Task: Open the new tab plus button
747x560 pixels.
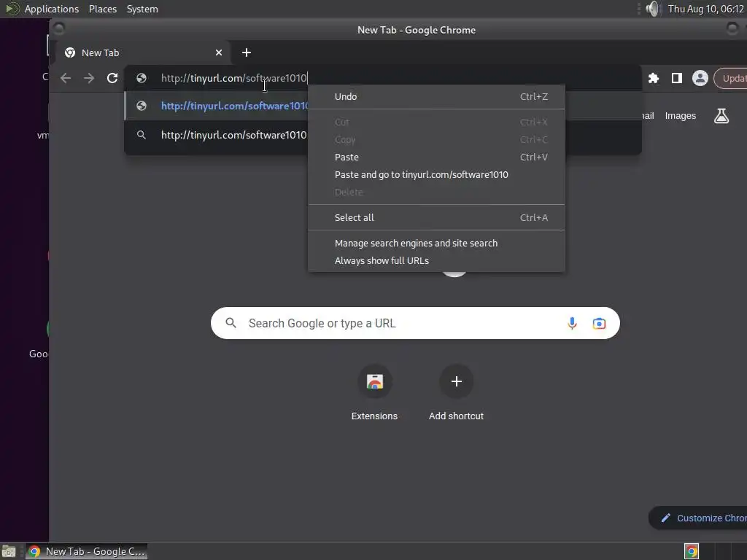Action: click(247, 52)
